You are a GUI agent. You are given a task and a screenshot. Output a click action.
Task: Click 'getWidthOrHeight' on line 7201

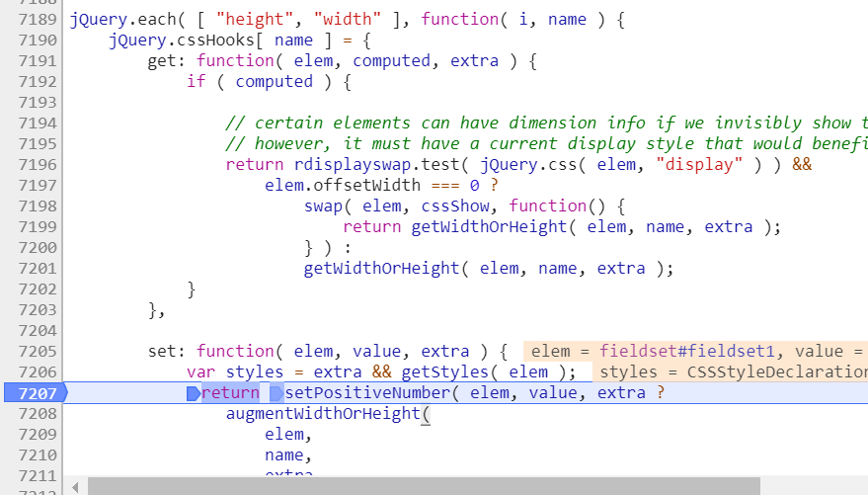click(x=381, y=269)
